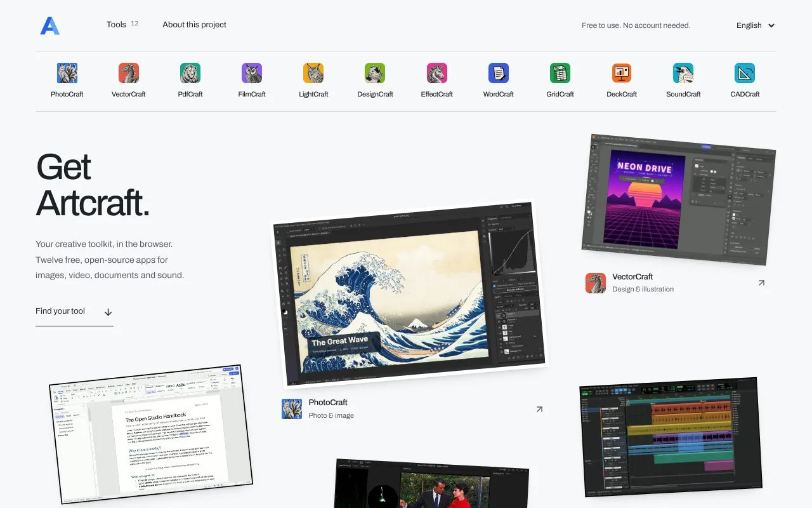812x508 pixels.
Task: Select the DesignCraft icon
Action: [x=375, y=73]
